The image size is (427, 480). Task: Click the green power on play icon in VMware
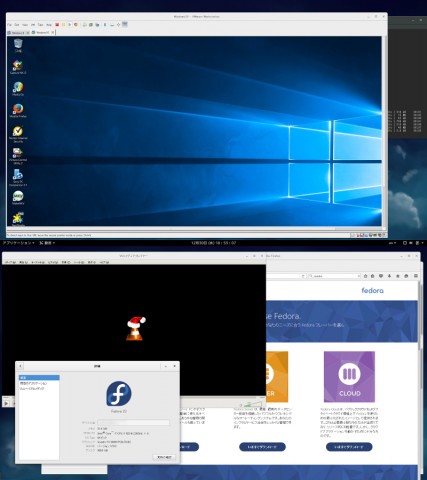coord(69,25)
